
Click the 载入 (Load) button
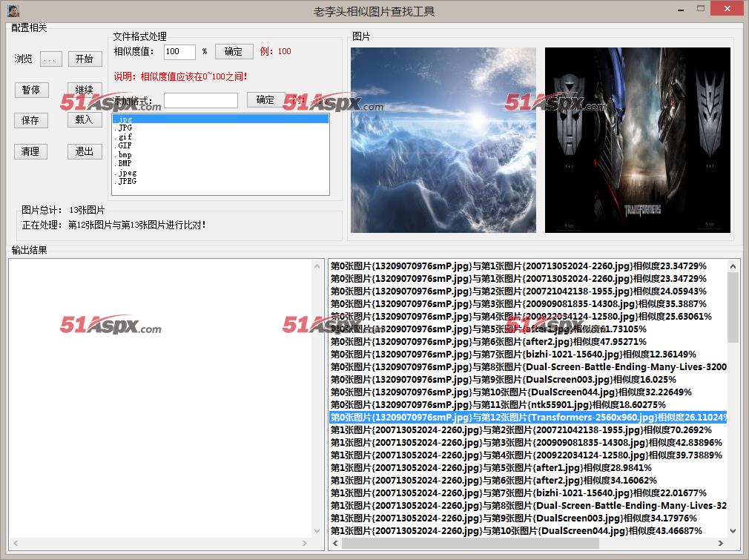85,119
